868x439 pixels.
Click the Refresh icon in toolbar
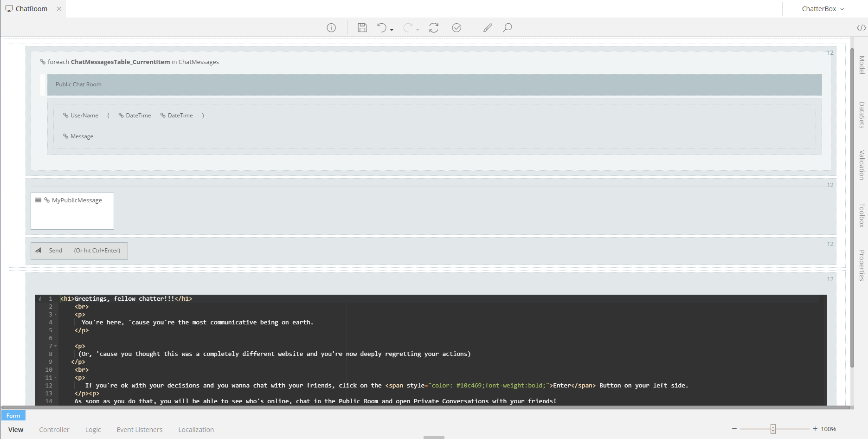coord(434,28)
